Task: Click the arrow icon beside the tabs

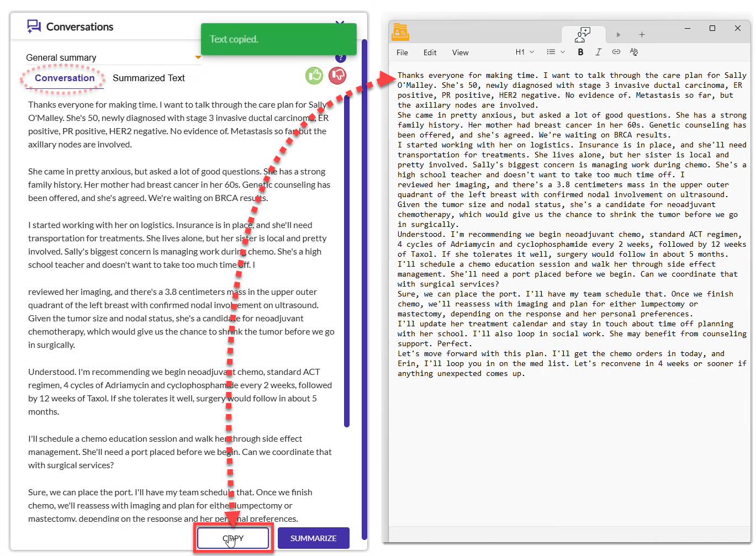Action: pos(618,35)
